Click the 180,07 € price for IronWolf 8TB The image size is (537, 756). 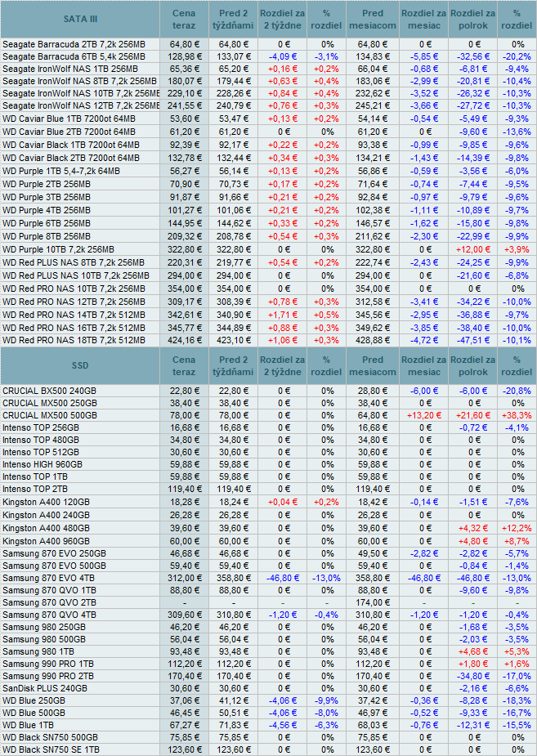click(184, 81)
